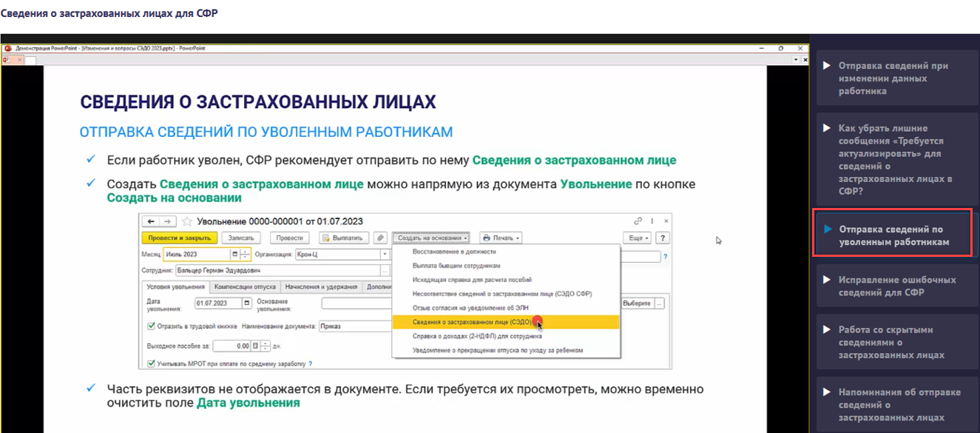Click blue question mark beside Учитывать МРОТ
This screenshot has height=433, width=980.
pos(310,363)
